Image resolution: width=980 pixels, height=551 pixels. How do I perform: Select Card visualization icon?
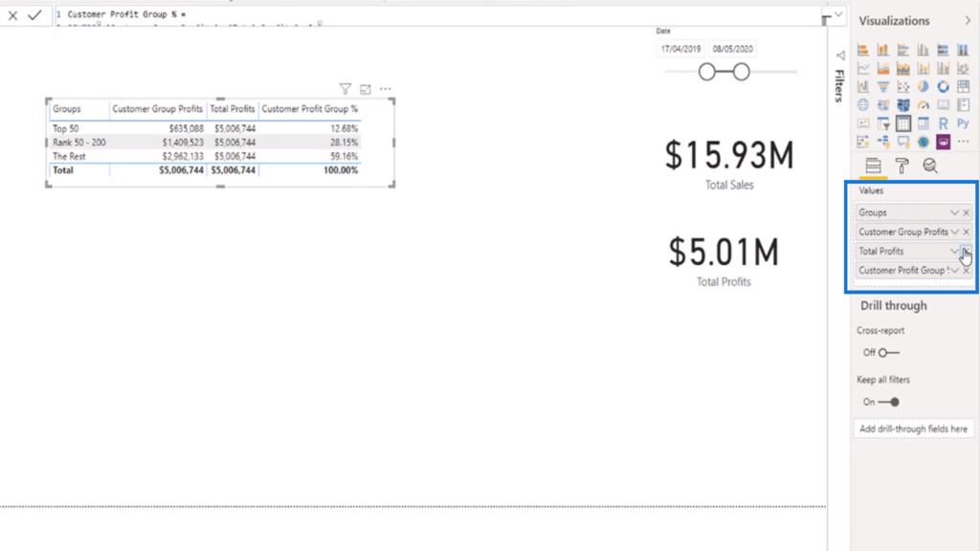pos(943,105)
